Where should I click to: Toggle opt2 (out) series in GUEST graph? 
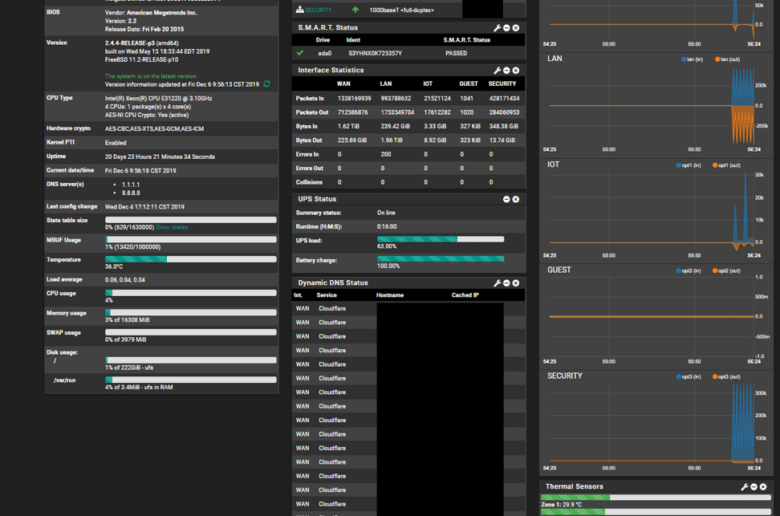click(x=726, y=271)
